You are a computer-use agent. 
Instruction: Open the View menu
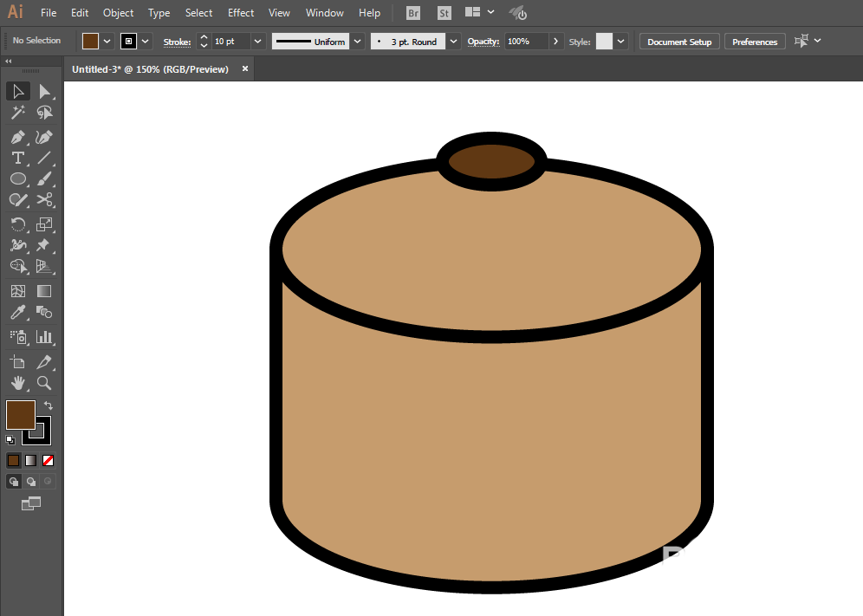pos(279,13)
